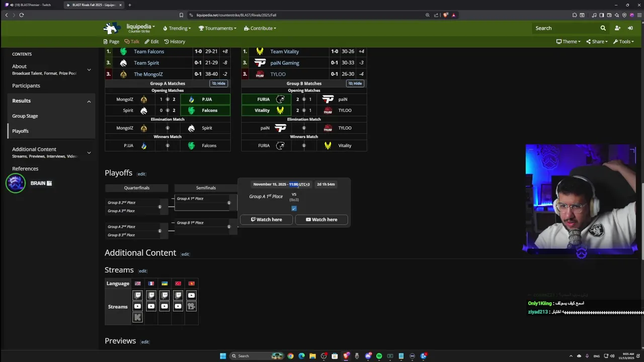644x362 pixels.
Task: Open the Ukrainian YouTube stream icon
Action: pos(165,306)
